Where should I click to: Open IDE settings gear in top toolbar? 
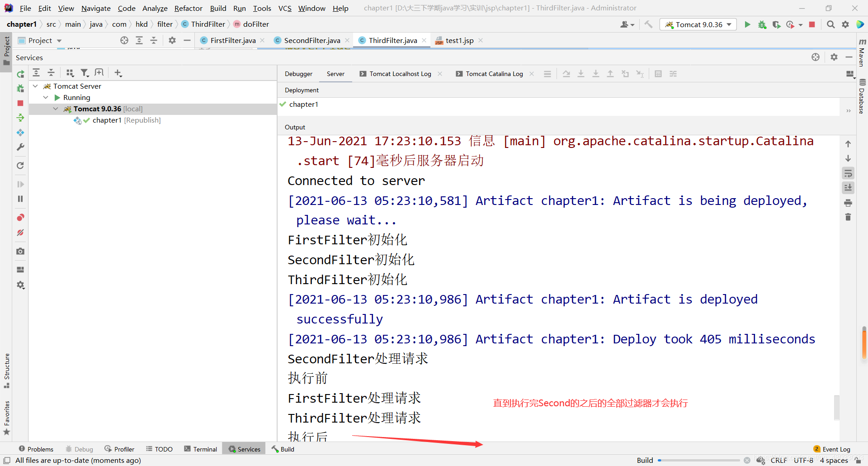[845, 24]
